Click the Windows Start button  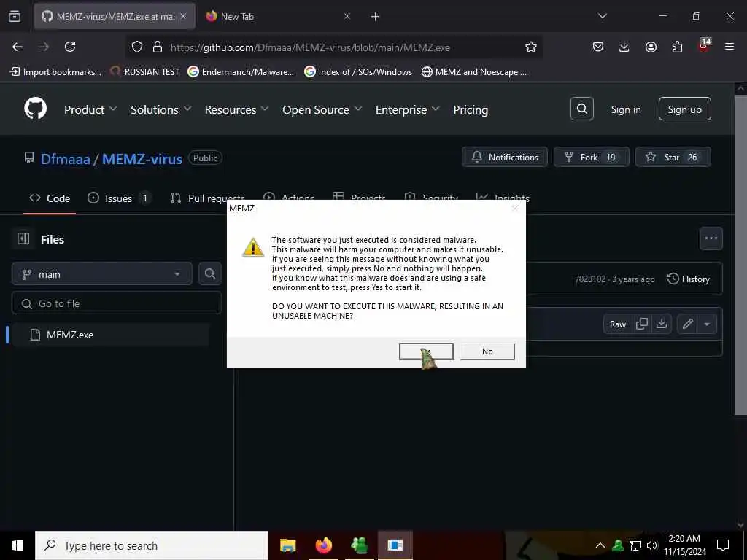pos(18,545)
